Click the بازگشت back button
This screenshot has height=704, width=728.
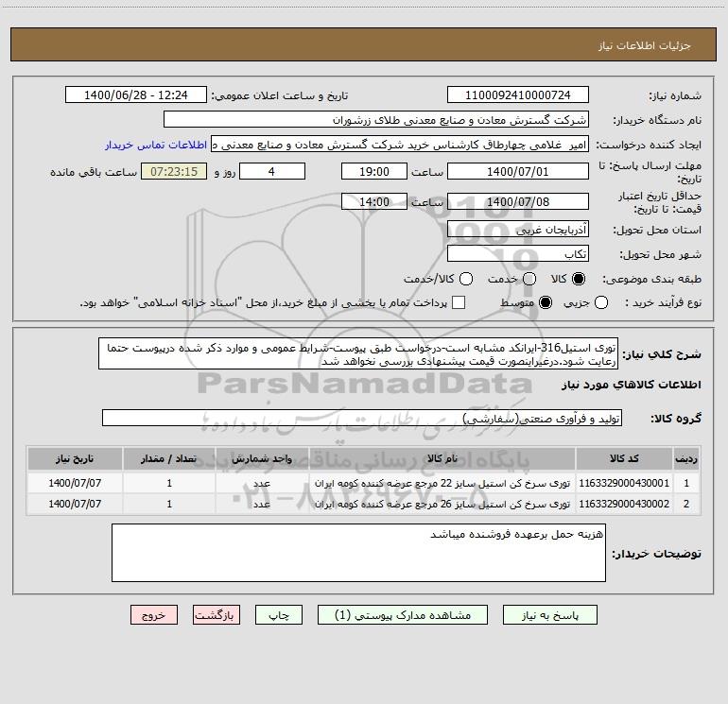pos(217,615)
